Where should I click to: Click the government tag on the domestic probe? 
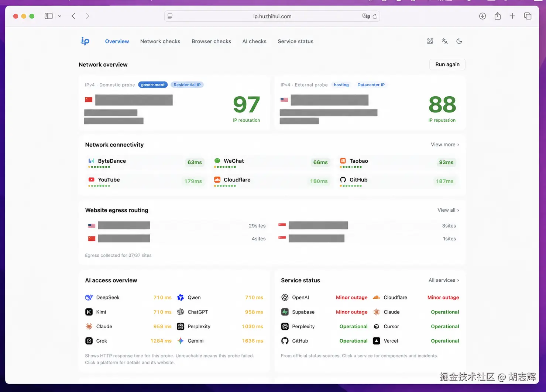pyautogui.click(x=153, y=85)
